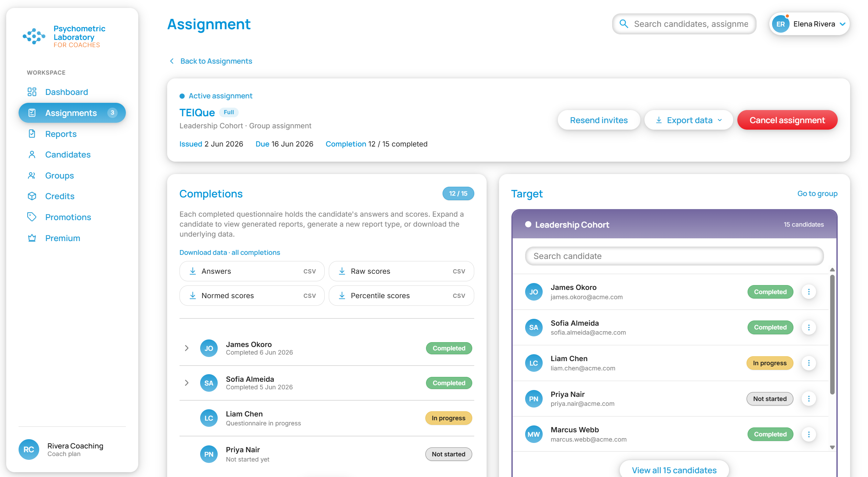
Task: Expand James Okoro completion row
Action: click(x=187, y=348)
